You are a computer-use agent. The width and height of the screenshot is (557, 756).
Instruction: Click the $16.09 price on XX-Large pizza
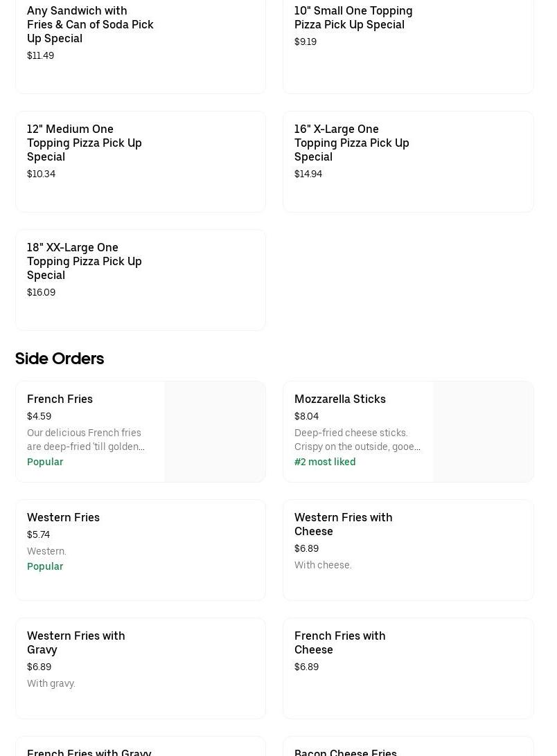coord(41,292)
